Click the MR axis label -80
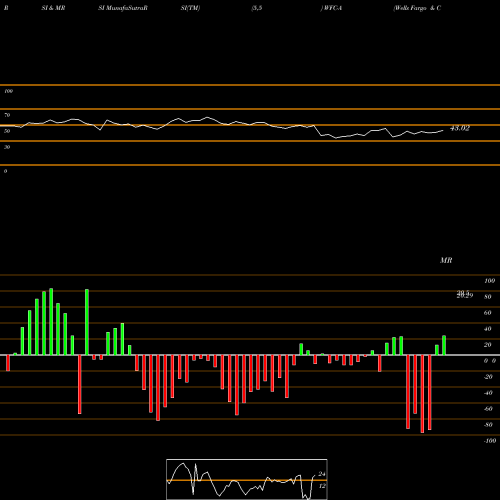500x500 pixels. click(x=488, y=425)
